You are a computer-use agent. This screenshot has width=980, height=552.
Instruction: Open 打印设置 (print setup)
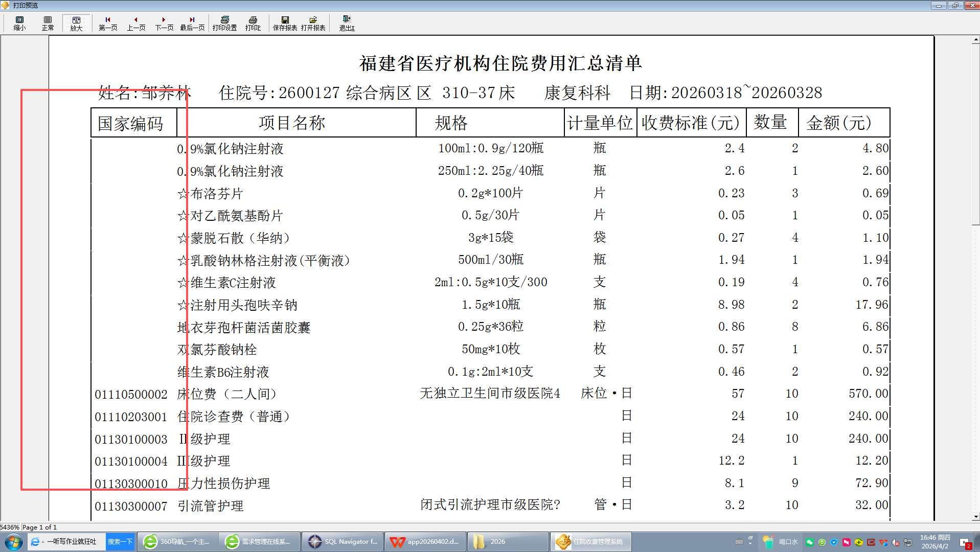(224, 24)
